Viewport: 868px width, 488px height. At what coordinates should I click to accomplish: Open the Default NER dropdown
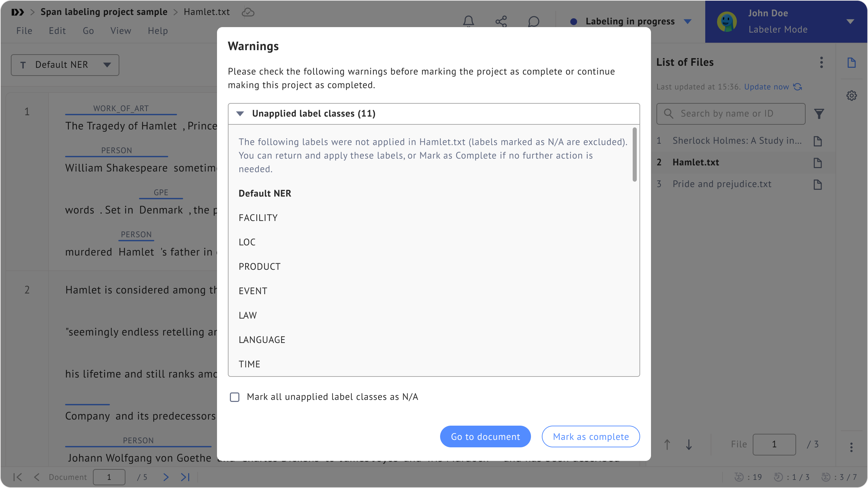pyautogui.click(x=65, y=65)
